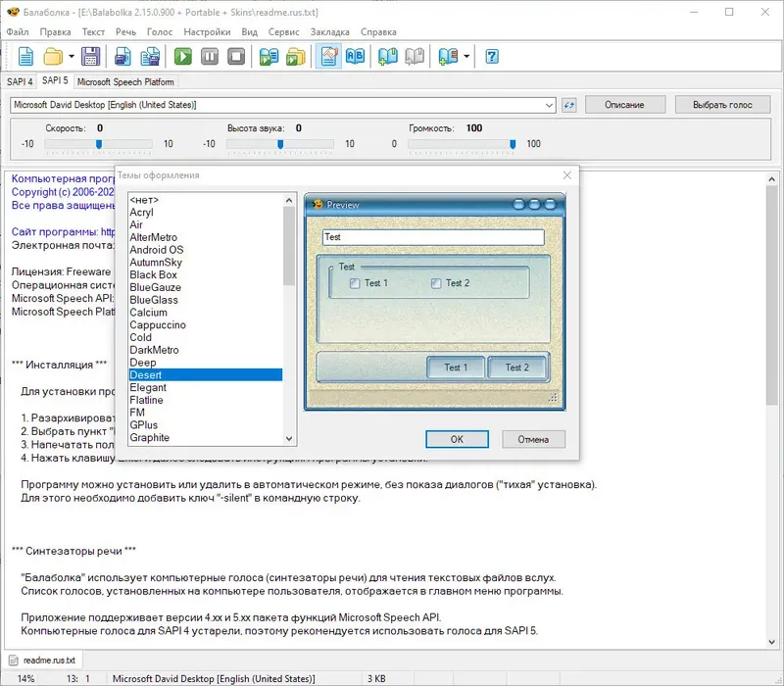Open the Правка menu

point(55,32)
